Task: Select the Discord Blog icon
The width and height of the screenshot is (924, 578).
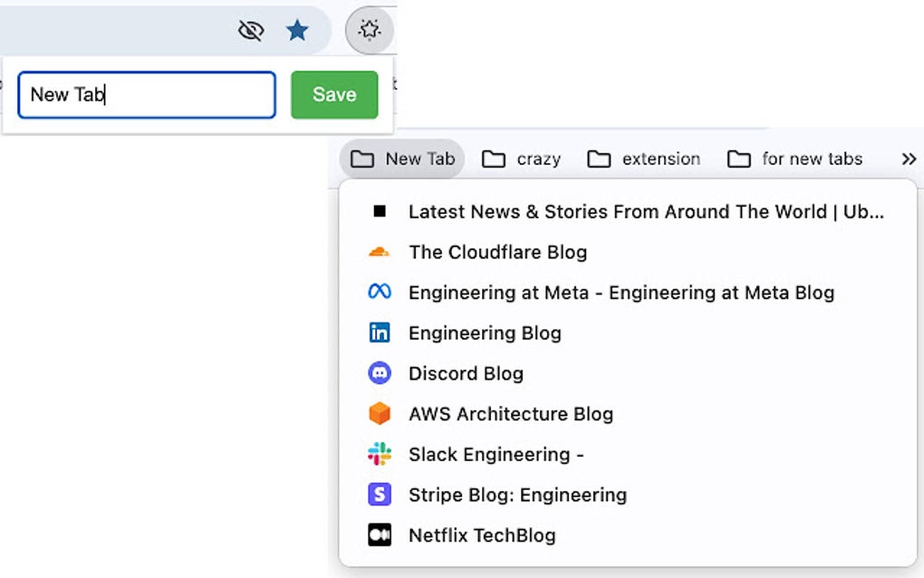Action: tap(380, 373)
